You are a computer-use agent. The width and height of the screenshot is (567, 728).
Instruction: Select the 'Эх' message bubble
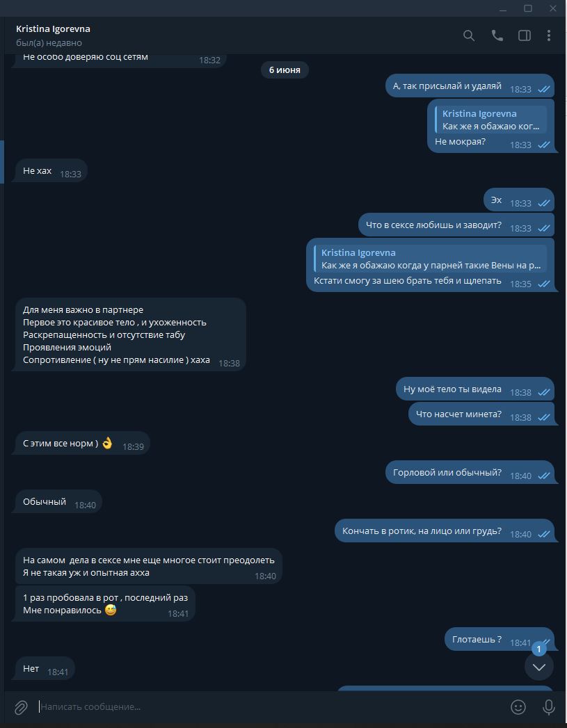pyautogui.click(x=519, y=200)
